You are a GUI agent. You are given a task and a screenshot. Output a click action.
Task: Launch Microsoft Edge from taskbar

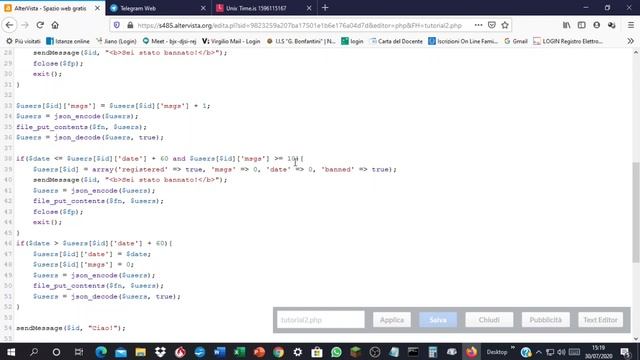[101, 352]
